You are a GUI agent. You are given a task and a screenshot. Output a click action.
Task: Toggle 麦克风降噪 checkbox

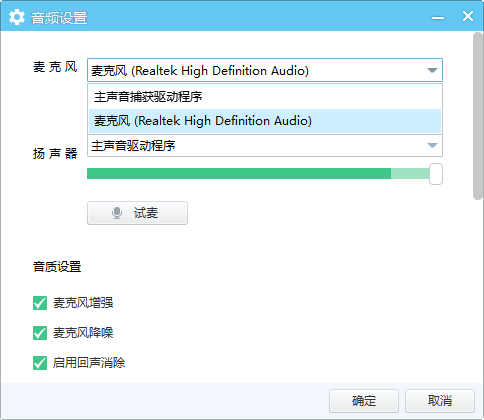pyautogui.click(x=40, y=333)
